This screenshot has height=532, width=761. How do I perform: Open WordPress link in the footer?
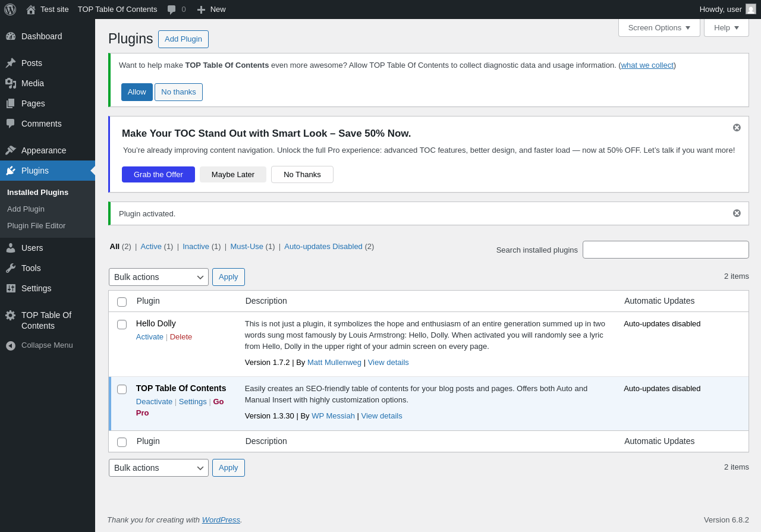[x=221, y=520]
